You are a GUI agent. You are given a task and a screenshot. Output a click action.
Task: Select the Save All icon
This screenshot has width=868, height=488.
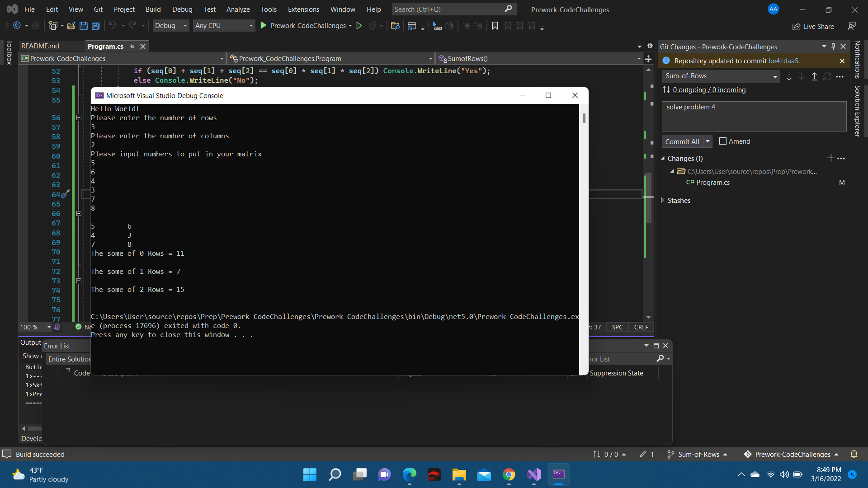coord(95,26)
